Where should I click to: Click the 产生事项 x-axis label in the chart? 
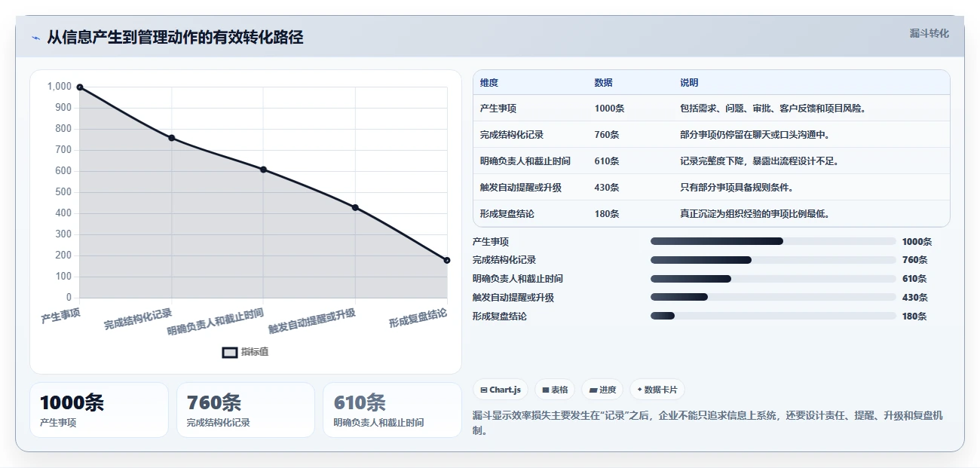pyautogui.click(x=61, y=315)
